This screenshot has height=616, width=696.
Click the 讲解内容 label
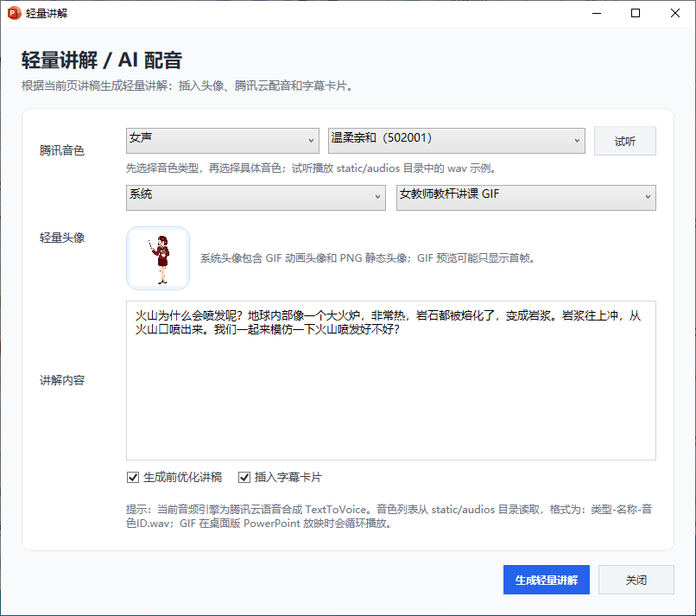click(61, 380)
